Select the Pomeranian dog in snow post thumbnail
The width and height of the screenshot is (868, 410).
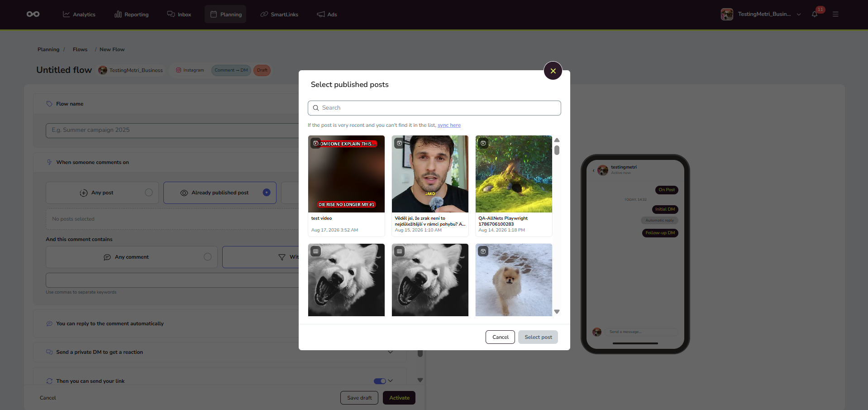[514, 280]
